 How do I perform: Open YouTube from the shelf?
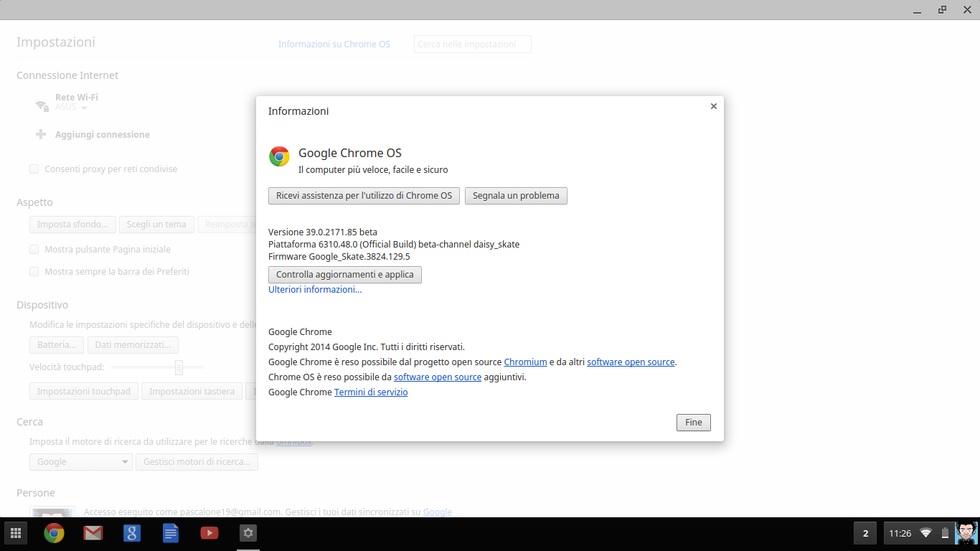(209, 533)
